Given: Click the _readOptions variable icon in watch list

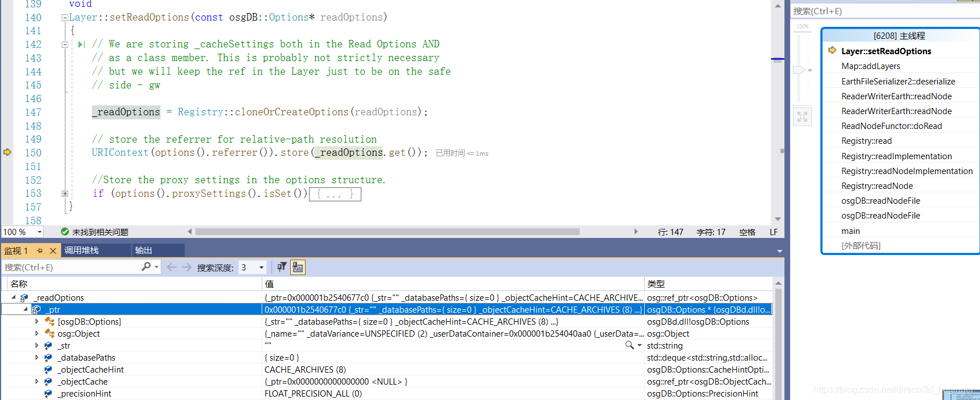Looking at the screenshot, I should 24,298.
